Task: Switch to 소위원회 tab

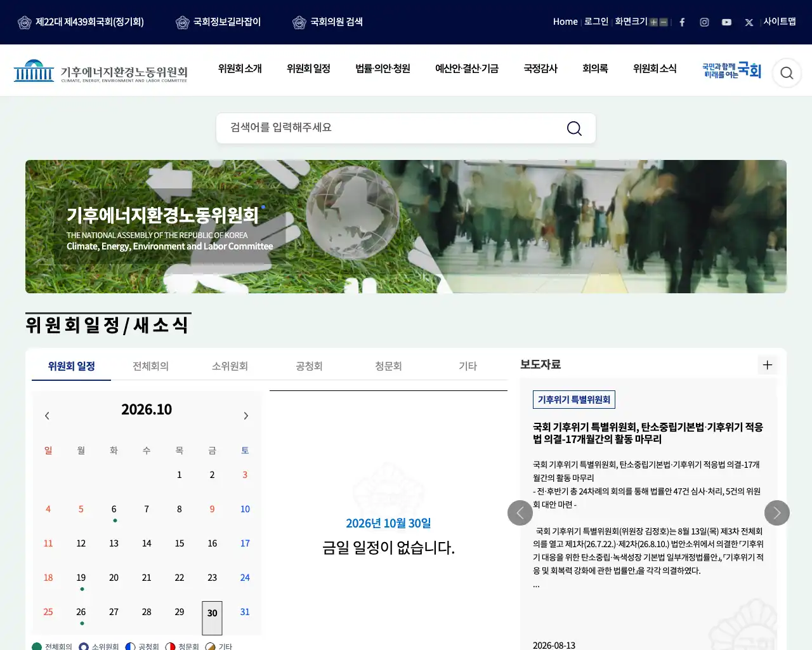Action: (230, 366)
